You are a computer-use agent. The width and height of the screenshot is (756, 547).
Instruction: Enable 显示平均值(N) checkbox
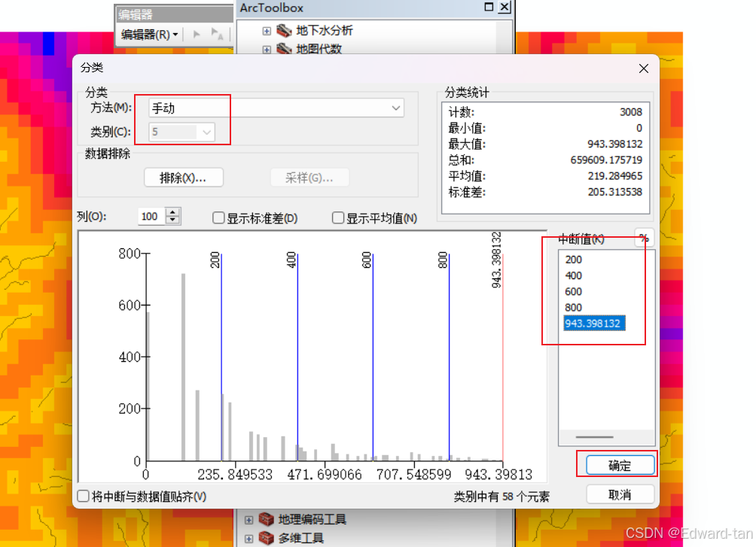(338, 218)
